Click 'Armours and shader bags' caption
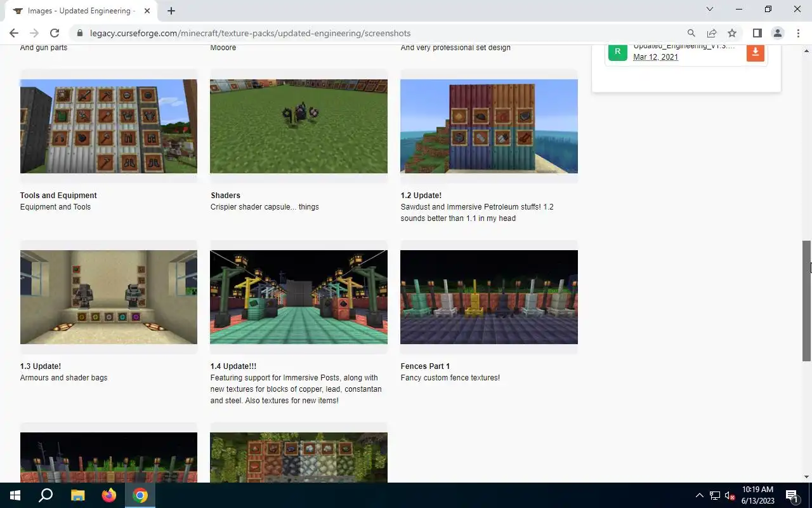Image resolution: width=812 pixels, height=508 pixels. pyautogui.click(x=63, y=378)
